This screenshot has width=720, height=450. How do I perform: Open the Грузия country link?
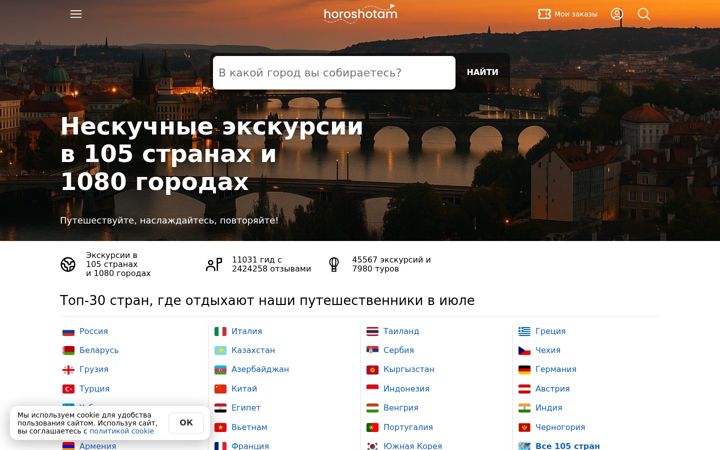click(94, 369)
